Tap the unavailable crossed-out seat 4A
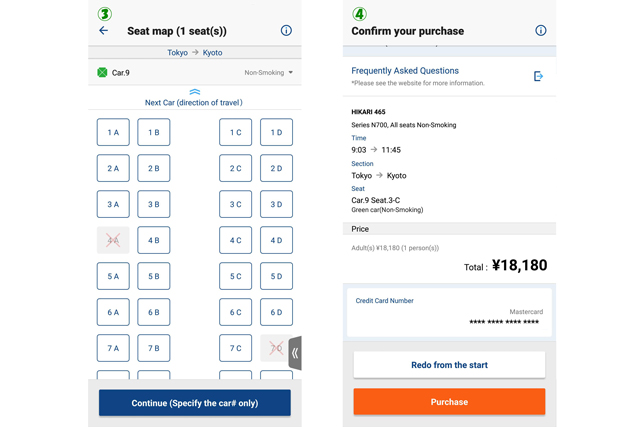The width and height of the screenshot is (640, 427). (113, 240)
